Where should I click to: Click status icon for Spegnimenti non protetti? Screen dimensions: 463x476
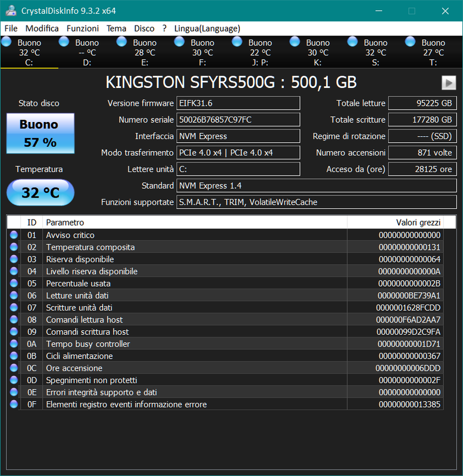click(14, 380)
